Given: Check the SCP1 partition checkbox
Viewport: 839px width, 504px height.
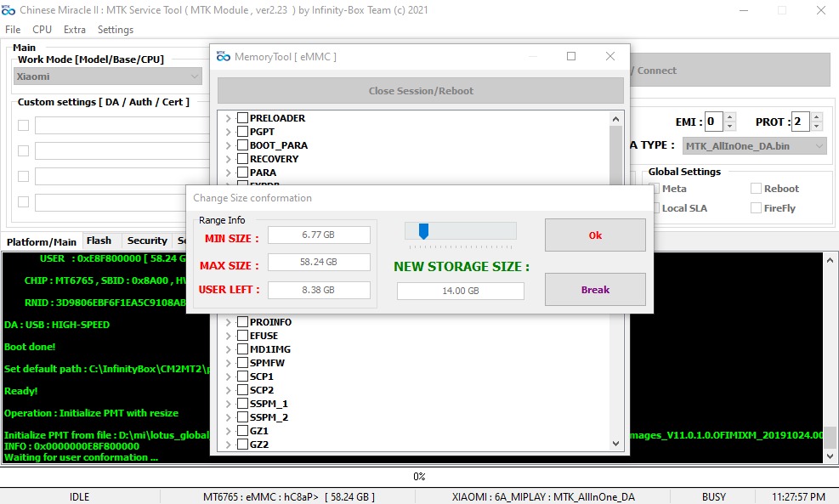Looking at the screenshot, I should coord(242,377).
